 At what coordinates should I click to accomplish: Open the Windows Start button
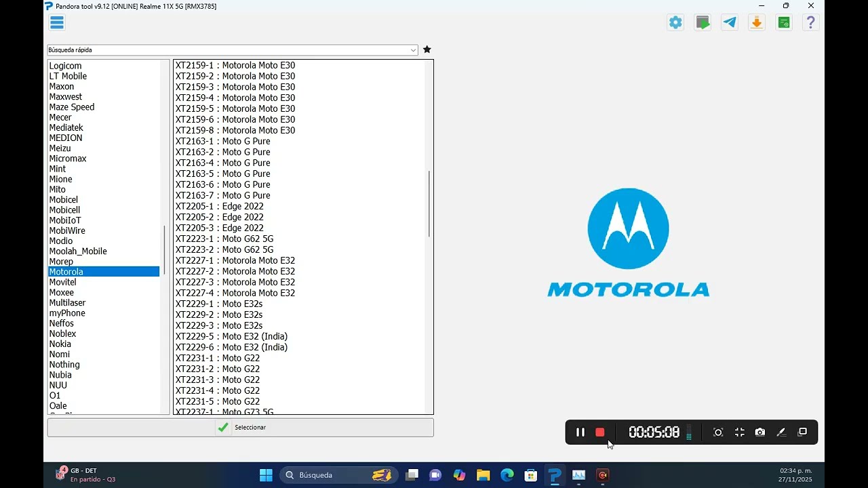tap(266, 475)
